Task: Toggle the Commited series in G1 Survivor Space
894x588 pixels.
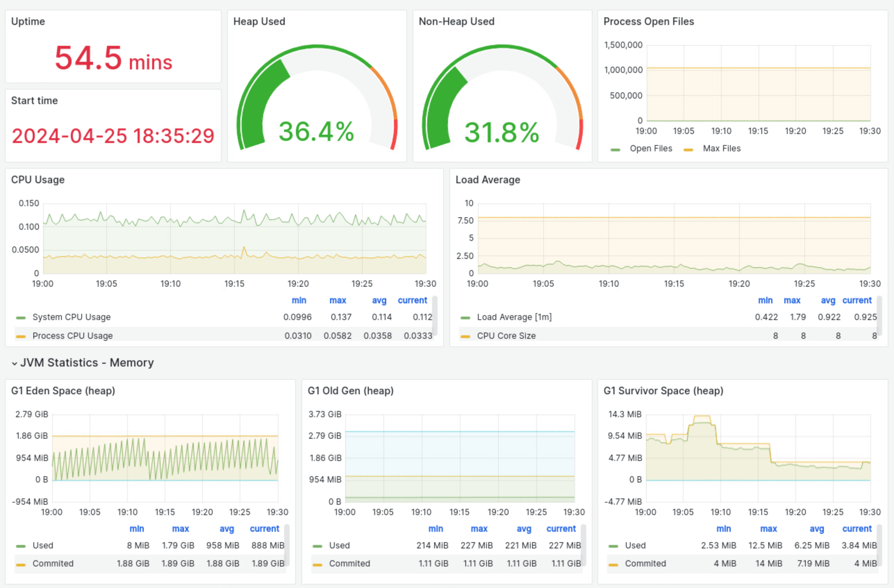Action: click(x=645, y=564)
